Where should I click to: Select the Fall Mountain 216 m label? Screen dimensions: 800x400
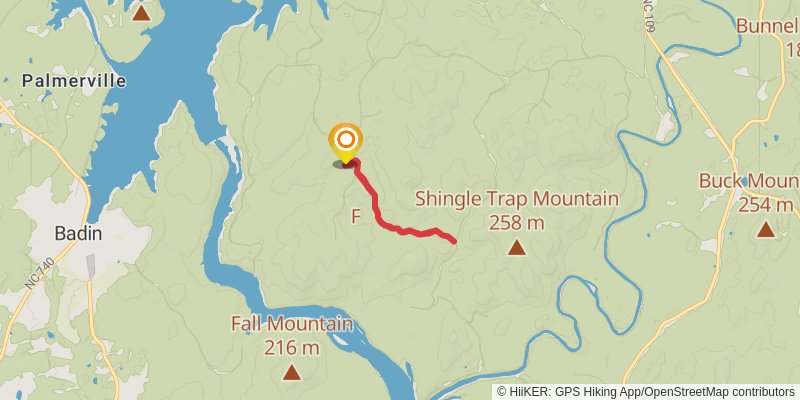[x=292, y=335]
